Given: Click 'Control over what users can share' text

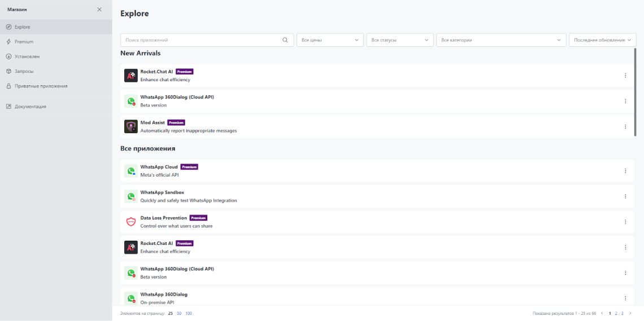Looking at the screenshot, I should click(x=177, y=226).
